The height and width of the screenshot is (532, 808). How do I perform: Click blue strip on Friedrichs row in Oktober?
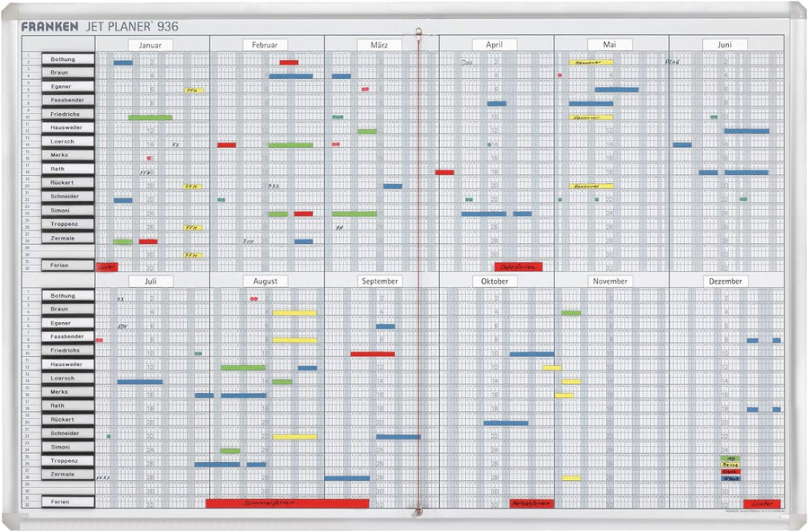click(x=531, y=354)
